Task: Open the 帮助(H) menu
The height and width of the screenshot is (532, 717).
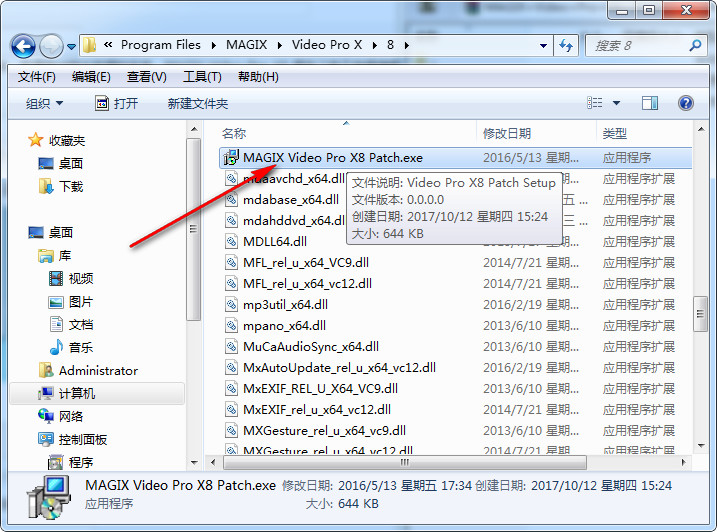Action: click(x=258, y=77)
